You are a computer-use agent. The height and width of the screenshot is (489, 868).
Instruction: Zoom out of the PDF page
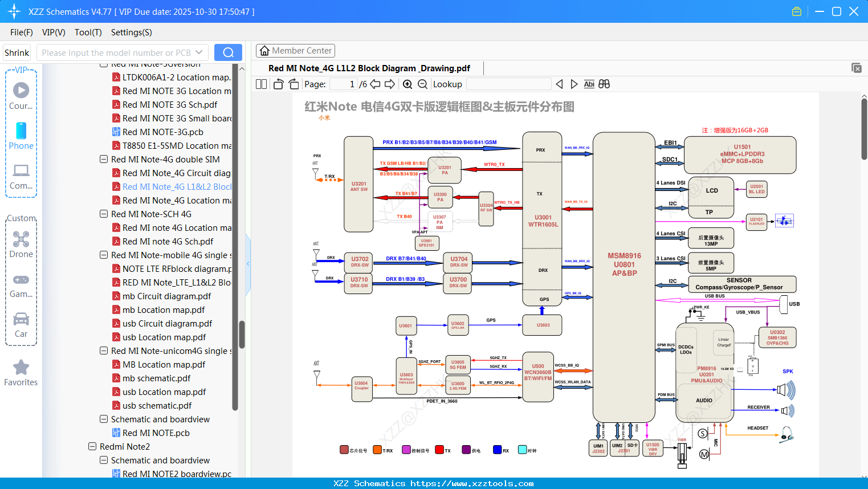[x=423, y=84]
